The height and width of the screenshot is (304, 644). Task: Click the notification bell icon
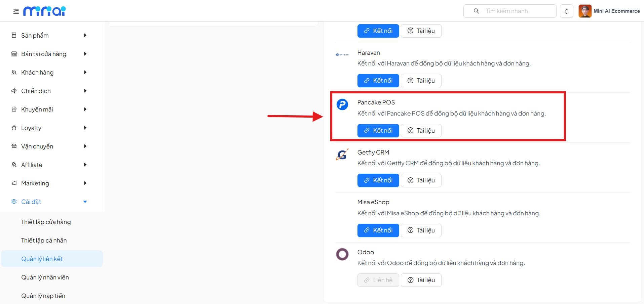point(566,11)
